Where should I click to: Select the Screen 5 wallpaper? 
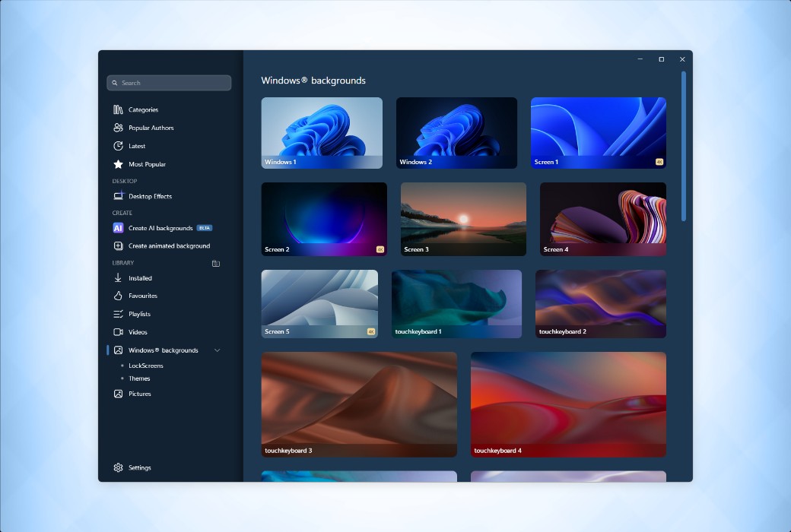[319, 303]
